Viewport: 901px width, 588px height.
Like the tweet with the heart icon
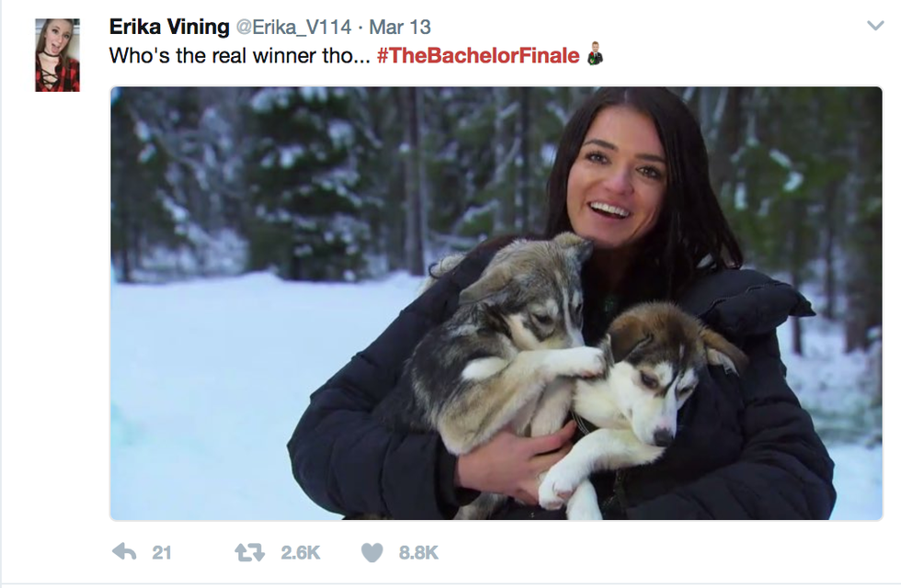click(x=371, y=552)
